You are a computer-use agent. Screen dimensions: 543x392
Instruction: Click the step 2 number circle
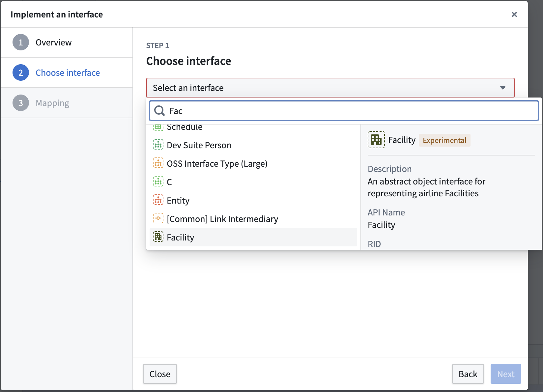21,72
